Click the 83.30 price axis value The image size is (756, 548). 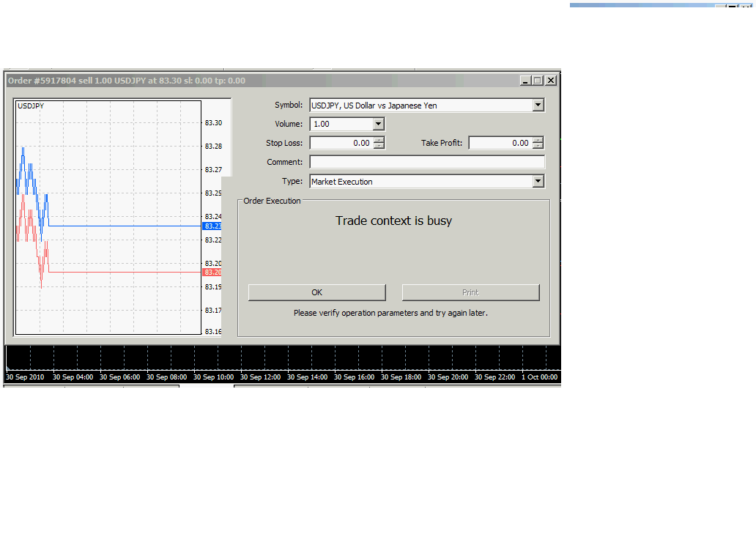click(213, 123)
